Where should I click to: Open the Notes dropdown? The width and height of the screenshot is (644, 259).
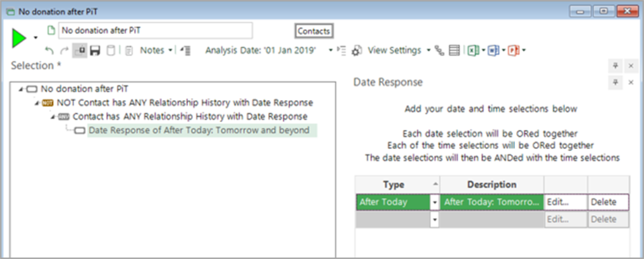pos(170,51)
